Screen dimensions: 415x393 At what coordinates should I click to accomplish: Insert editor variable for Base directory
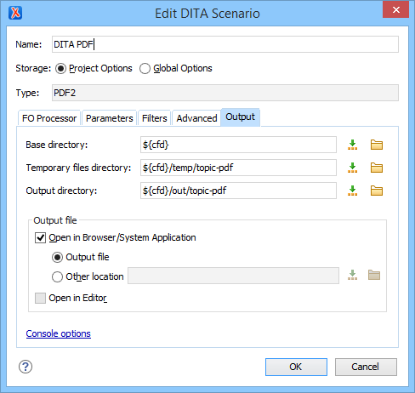coord(352,145)
